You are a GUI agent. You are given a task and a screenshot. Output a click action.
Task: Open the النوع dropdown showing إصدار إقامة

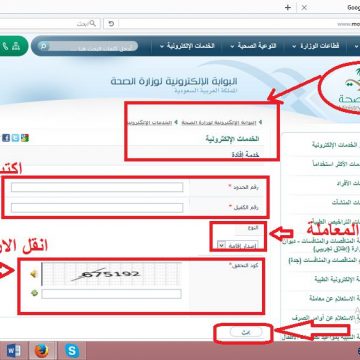(242, 246)
